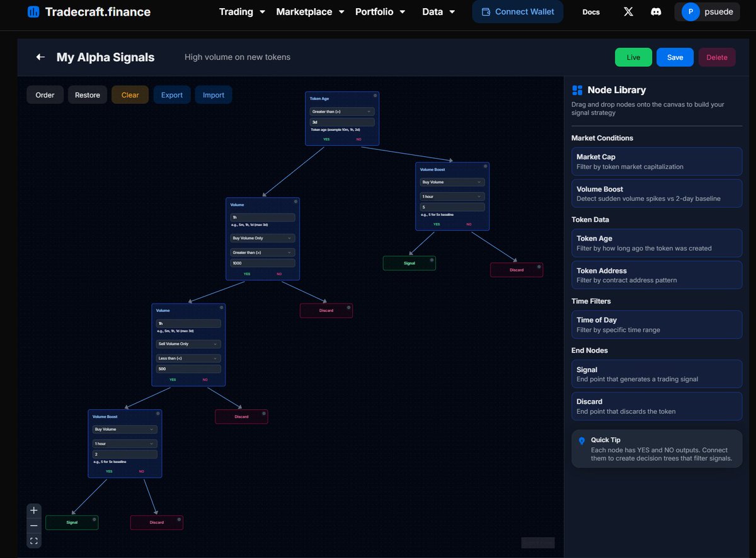Screen dimensions: 756x558
Task: Select Signal card in Node Library
Action: pos(656,374)
